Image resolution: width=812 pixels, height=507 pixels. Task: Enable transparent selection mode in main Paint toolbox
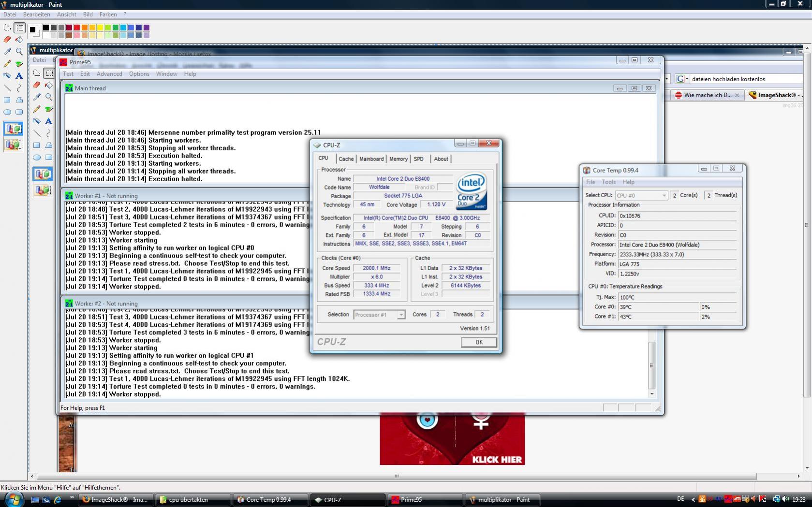13,145
